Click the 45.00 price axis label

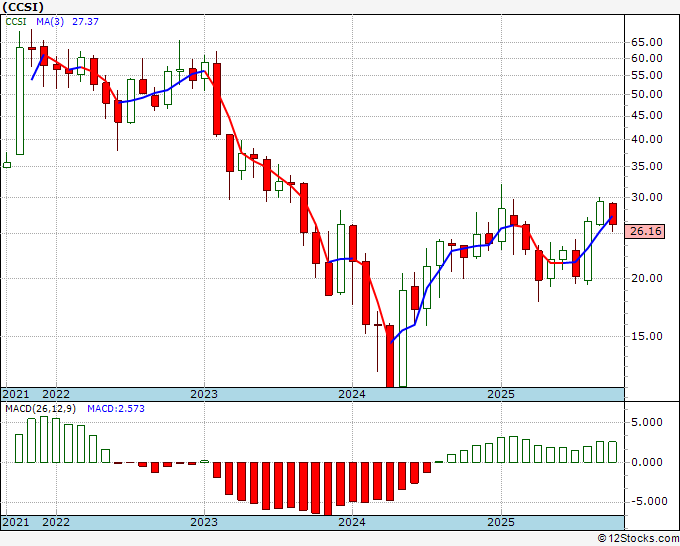click(647, 116)
